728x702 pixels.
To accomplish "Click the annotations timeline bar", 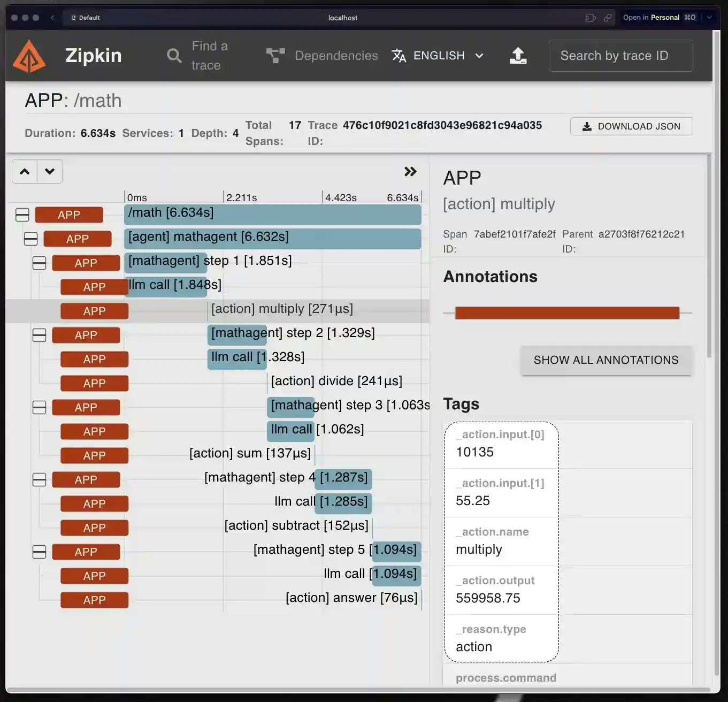I will pyautogui.click(x=567, y=313).
